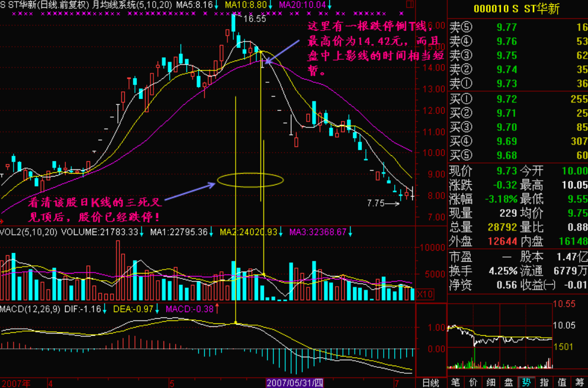
Task: Click the MA10:8.80 indicator label
Action: 246,5
